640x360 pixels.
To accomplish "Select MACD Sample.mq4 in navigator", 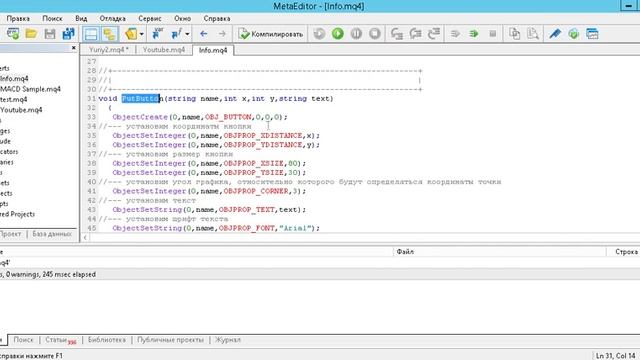I will (30, 89).
